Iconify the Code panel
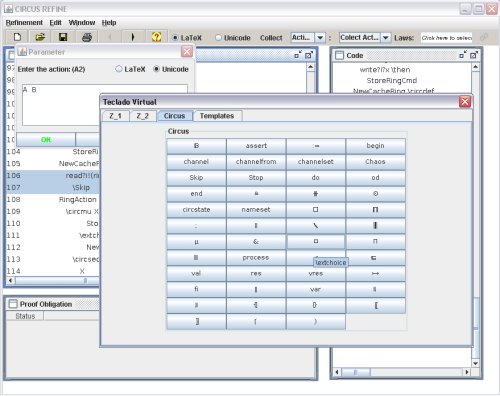The height and width of the screenshot is (396, 500). [462, 55]
